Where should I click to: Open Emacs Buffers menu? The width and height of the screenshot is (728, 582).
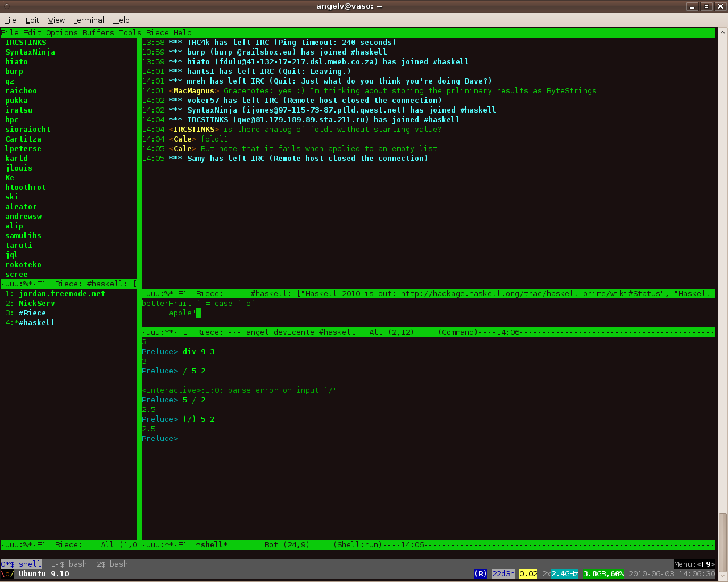98,33
